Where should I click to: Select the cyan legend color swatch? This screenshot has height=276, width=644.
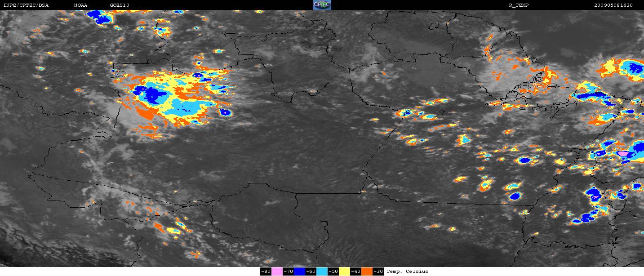[322, 272]
